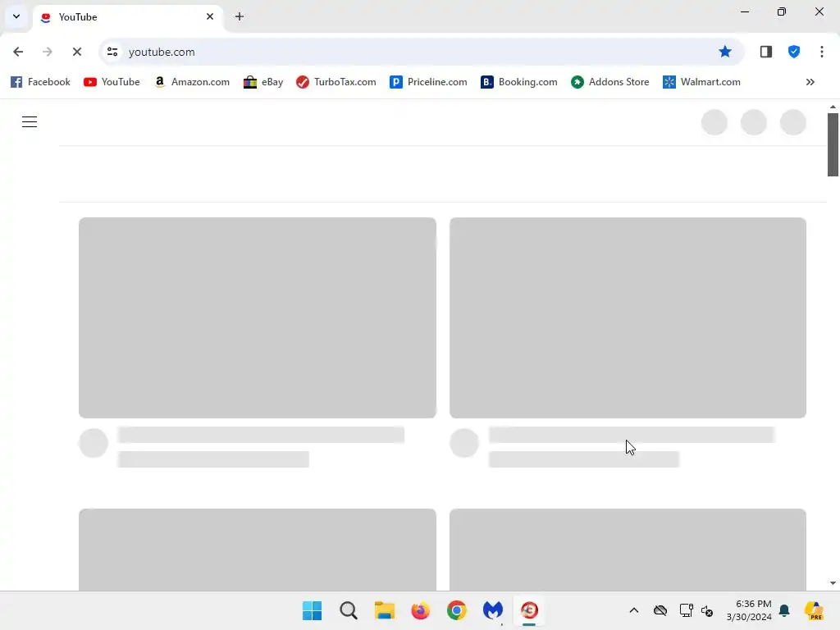The image size is (840, 630).
Task: Open the YouTube bookmark
Action: point(112,82)
